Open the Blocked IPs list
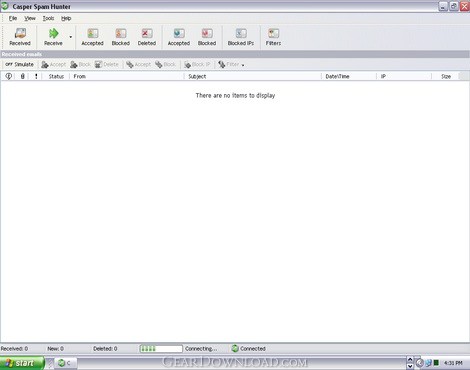470x370 pixels. (241, 37)
